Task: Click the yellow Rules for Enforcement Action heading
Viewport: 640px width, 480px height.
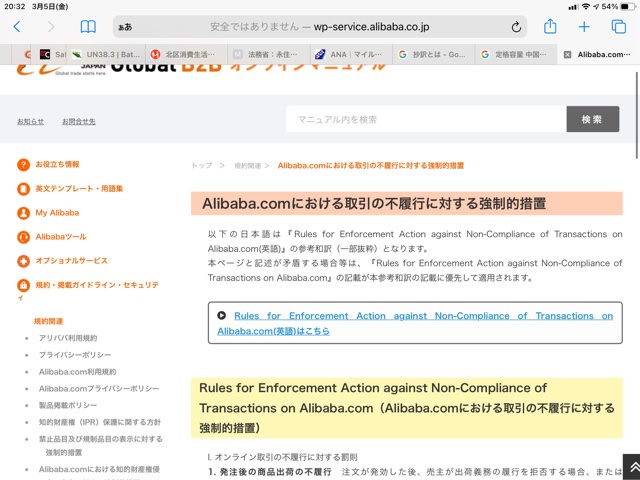Action: pyautogui.click(x=407, y=408)
